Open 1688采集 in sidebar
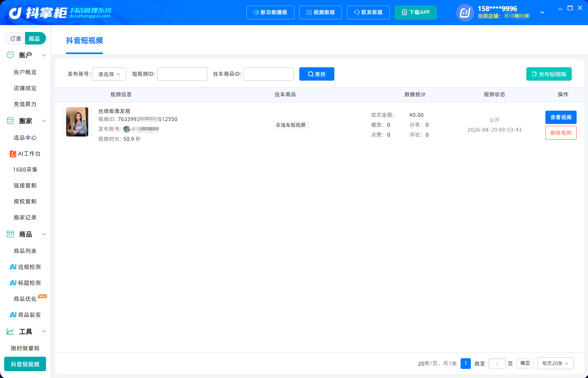The height and width of the screenshot is (378, 588). (x=25, y=170)
